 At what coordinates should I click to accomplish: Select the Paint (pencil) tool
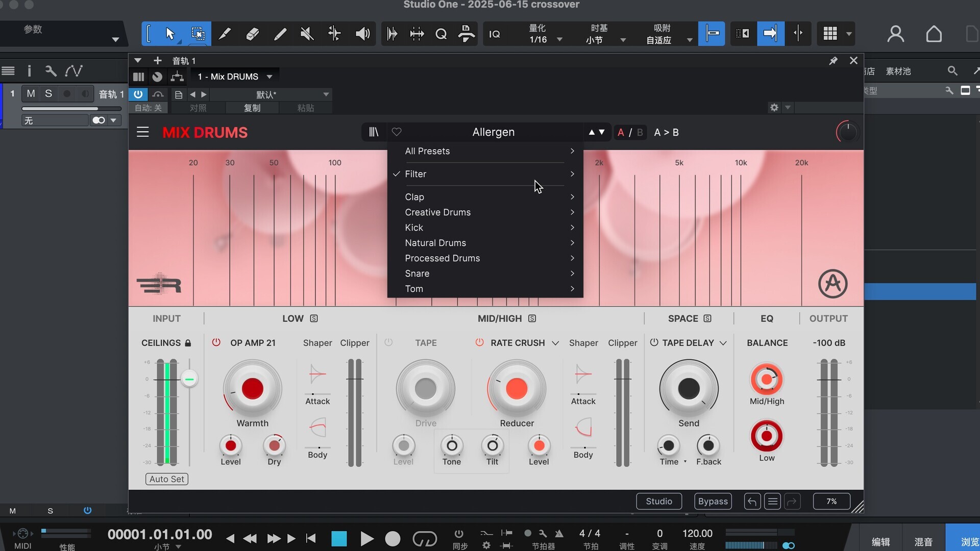point(280,34)
